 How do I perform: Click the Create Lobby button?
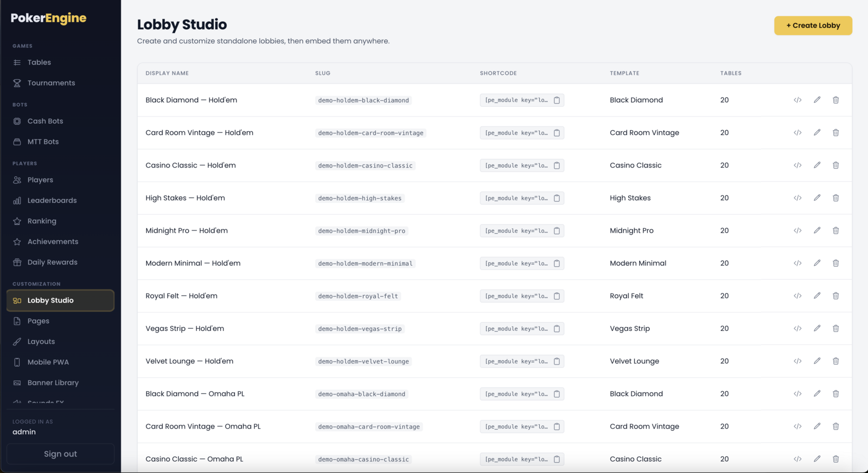coord(813,25)
